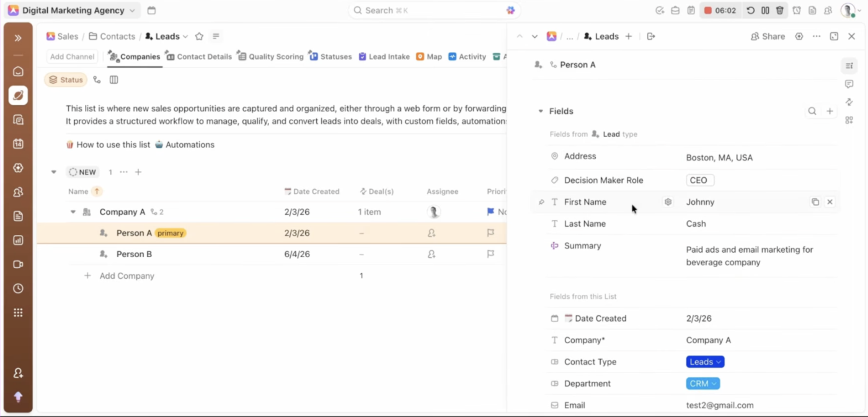Toggle the Status grouping pill
Viewport: 868px width, 417px height.
tap(66, 80)
